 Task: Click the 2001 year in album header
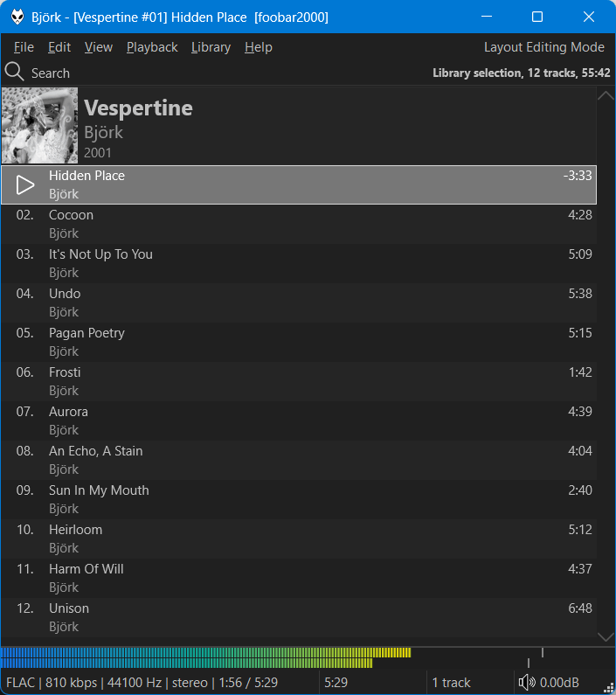(98, 153)
